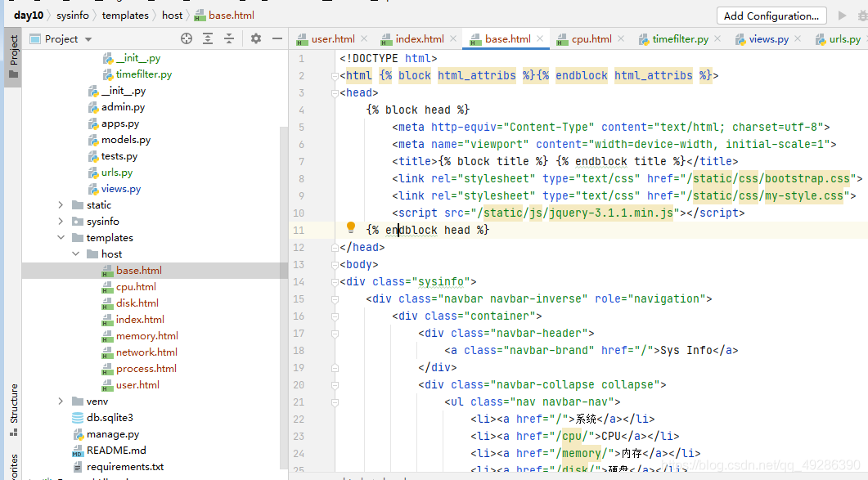The width and height of the screenshot is (868, 480).
Task: Click the locate-in-project target icon
Action: 187,38
